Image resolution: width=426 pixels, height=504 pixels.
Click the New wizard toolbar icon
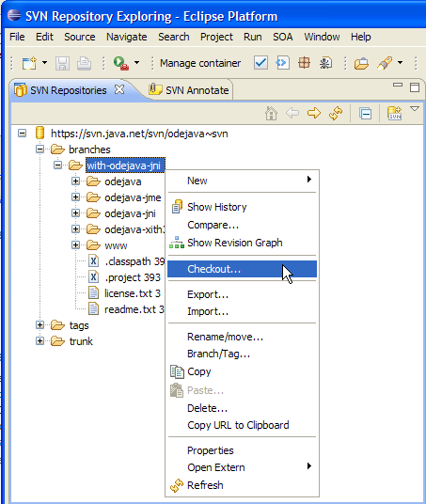29,63
